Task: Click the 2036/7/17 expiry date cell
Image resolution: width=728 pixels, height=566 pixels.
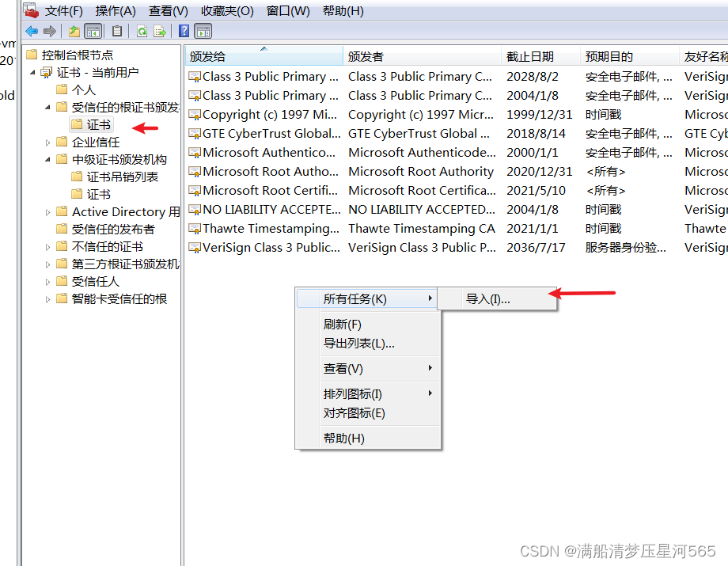Action: point(536,248)
